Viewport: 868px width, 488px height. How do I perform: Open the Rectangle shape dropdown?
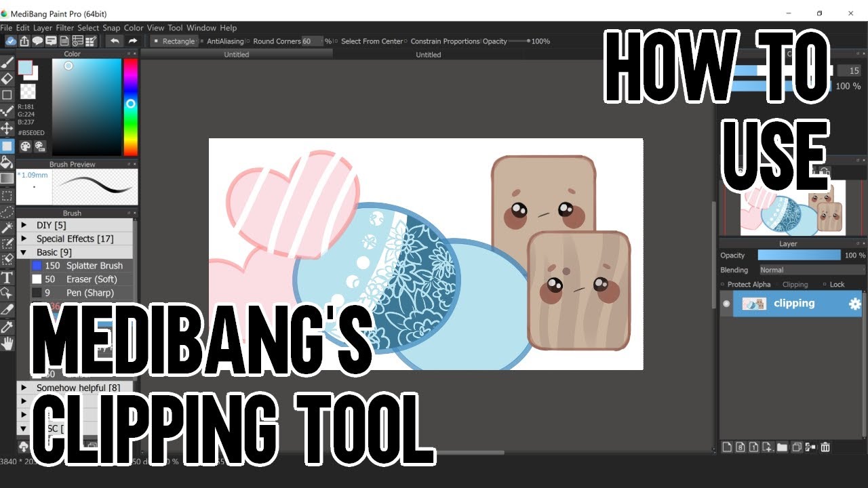[x=174, y=41]
